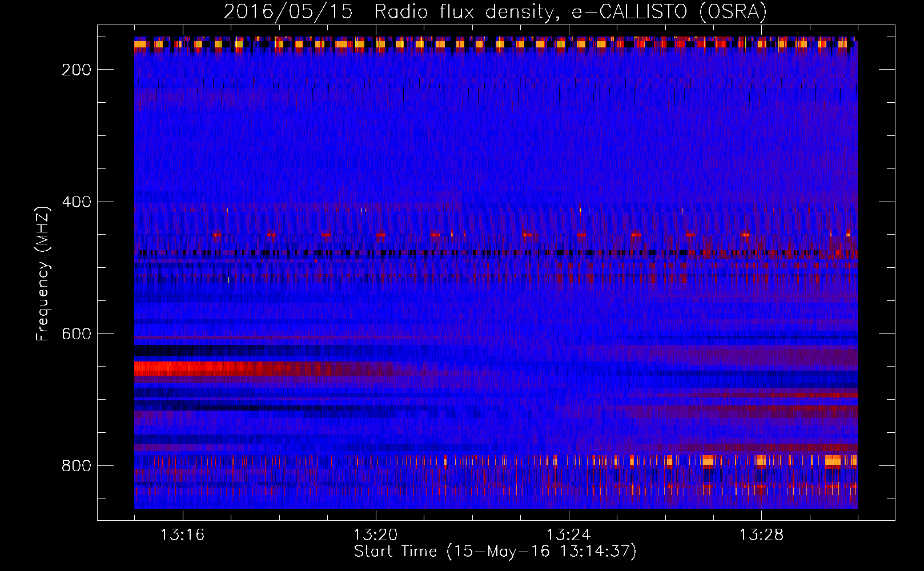Select the Frequency (MHZ) axis label
Screen dimensions: 924x571
43,274
